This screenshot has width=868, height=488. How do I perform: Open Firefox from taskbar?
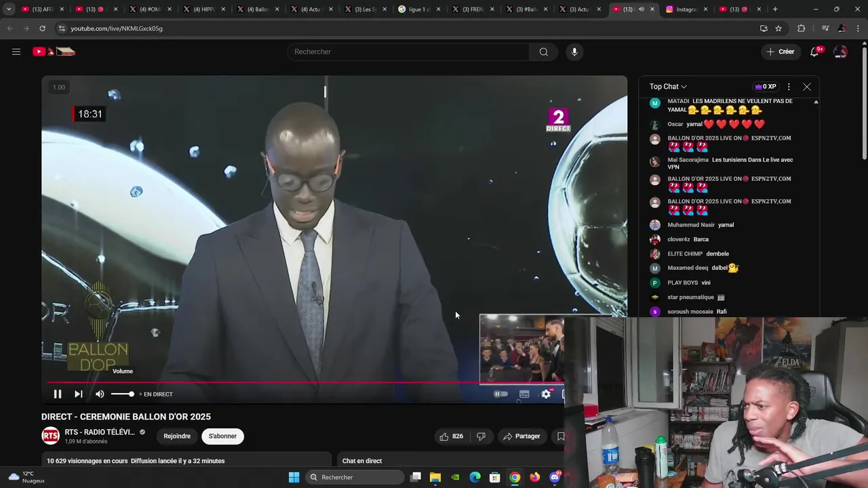[534, 477]
